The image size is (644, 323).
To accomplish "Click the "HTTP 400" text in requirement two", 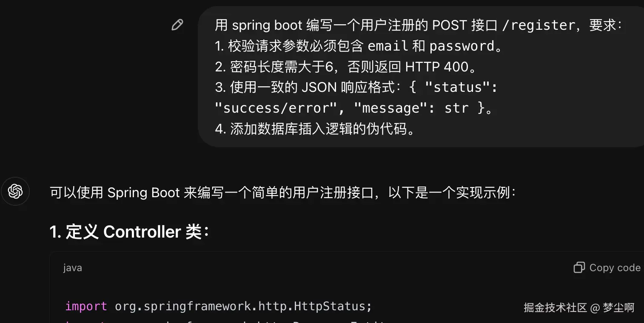I will (437, 67).
